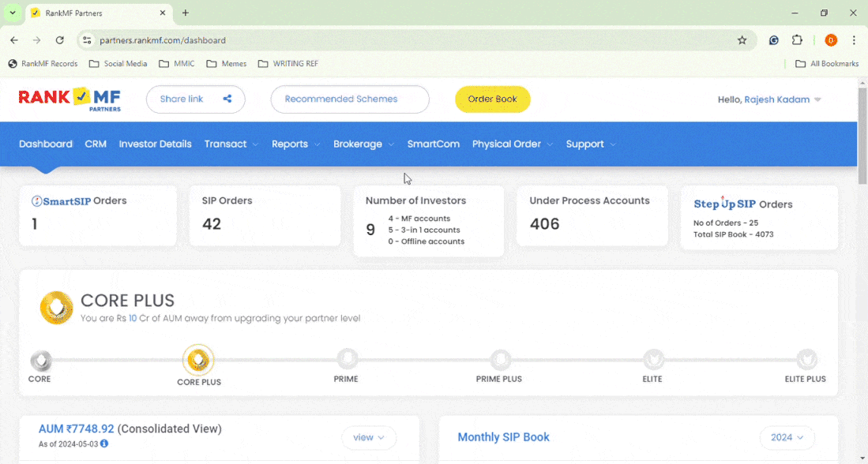Go to the Dashboard menu item

pyautogui.click(x=46, y=144)
